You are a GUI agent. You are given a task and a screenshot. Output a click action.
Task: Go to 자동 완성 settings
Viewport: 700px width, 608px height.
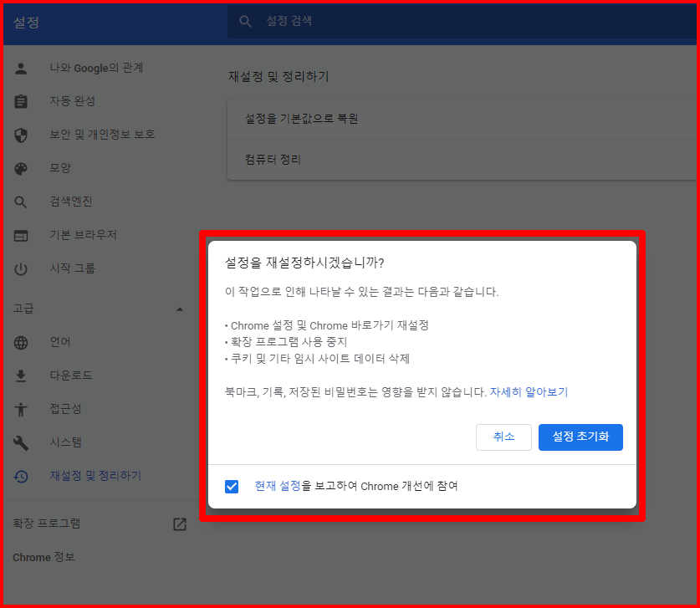[x=72, y=101]
